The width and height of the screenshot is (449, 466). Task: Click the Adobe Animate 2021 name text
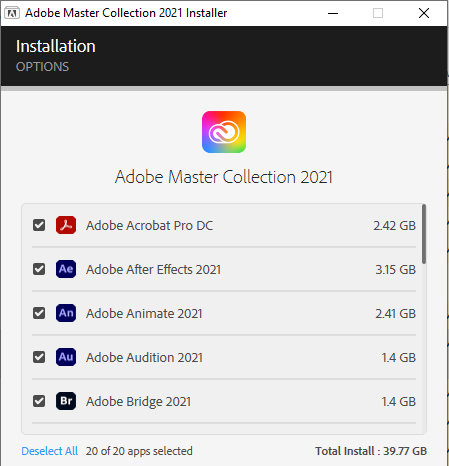144,313
